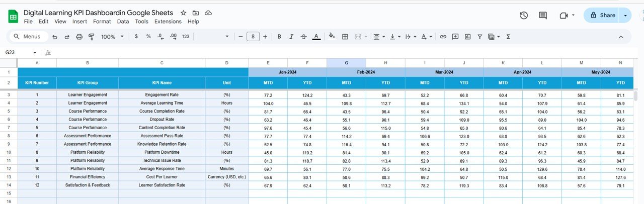Open the font family dropdown

[214, 37]
